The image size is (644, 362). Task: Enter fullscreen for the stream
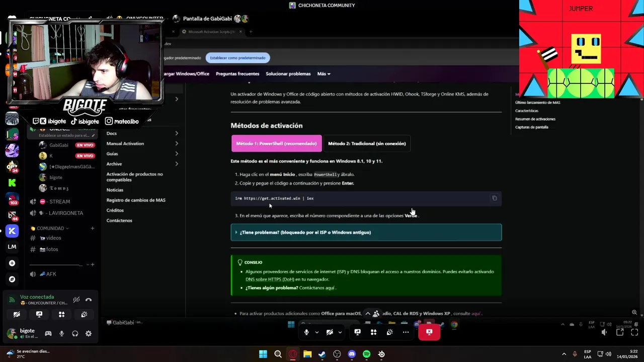[635, 332]
